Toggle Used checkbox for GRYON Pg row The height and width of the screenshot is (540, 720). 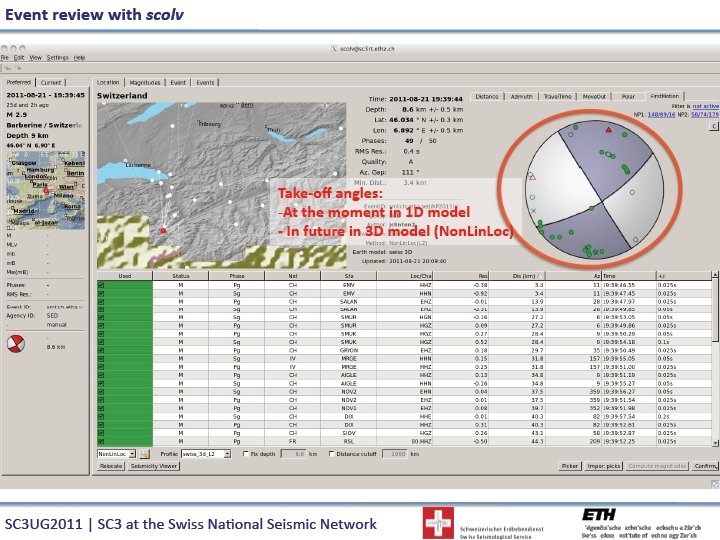[x=101, y=350]
